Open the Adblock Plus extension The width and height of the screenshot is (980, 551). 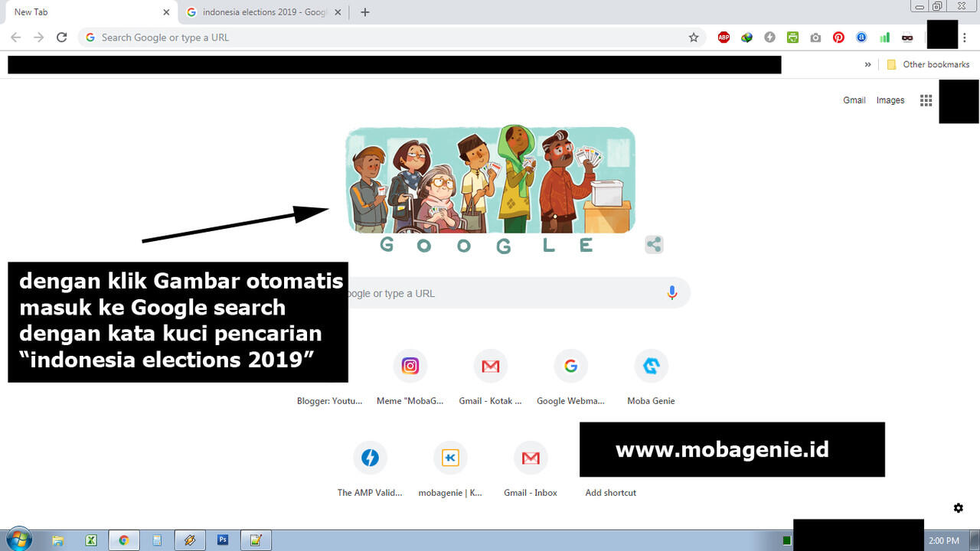724,37
